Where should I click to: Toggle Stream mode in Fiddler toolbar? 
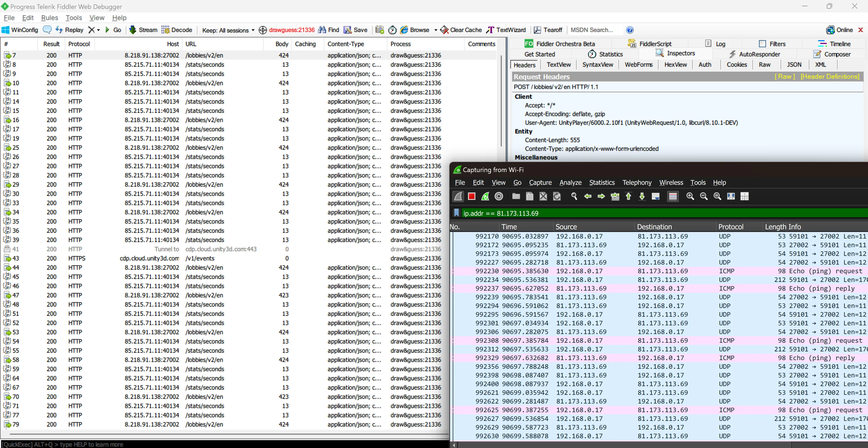(143, 30)
